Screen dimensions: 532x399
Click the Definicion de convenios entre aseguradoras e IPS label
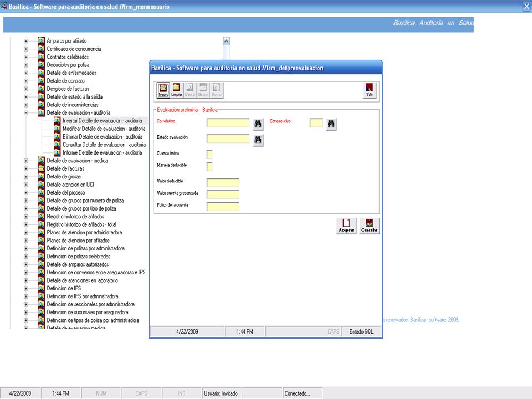click(96, 273)
